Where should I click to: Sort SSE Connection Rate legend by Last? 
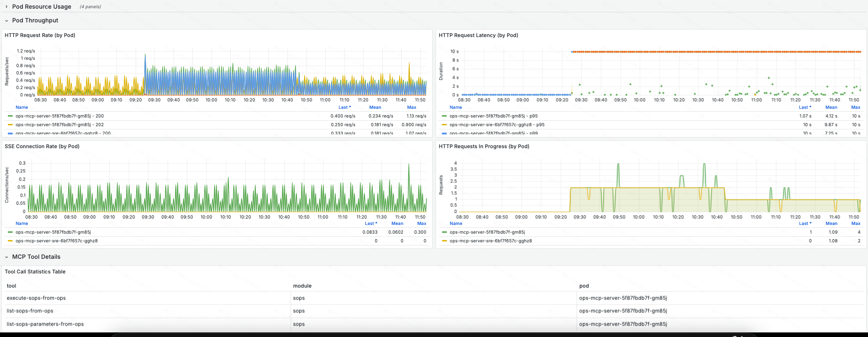(370, 224)
